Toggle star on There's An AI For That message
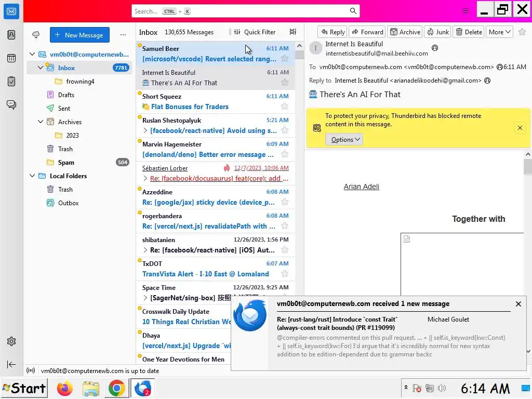Viewport: 532px width, 399px height. point(285,83)
